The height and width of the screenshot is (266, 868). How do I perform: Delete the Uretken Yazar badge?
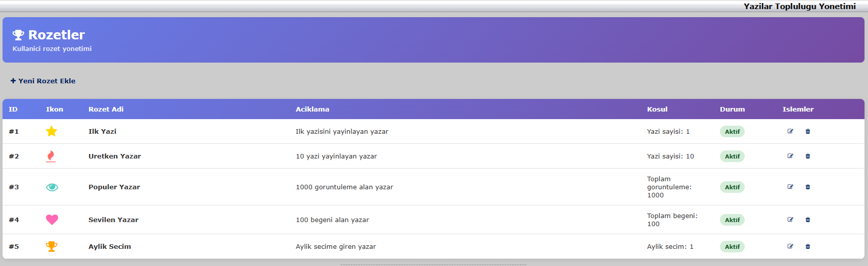807,156
